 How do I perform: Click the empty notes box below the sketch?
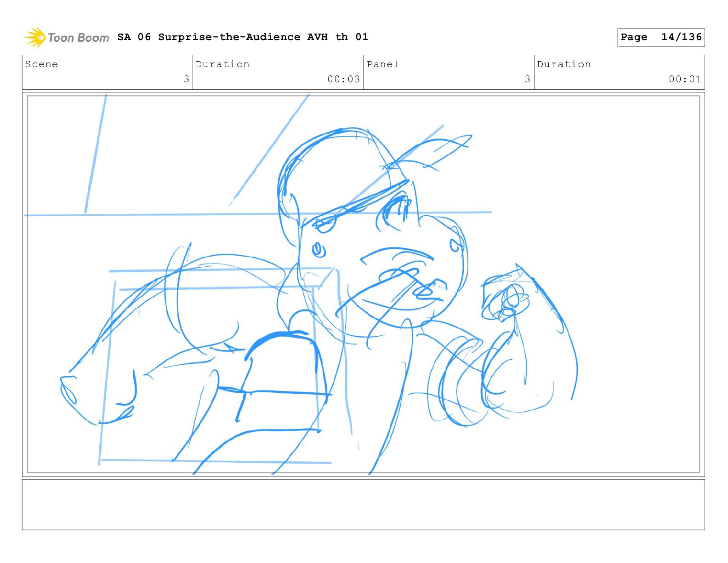point(364,505)
